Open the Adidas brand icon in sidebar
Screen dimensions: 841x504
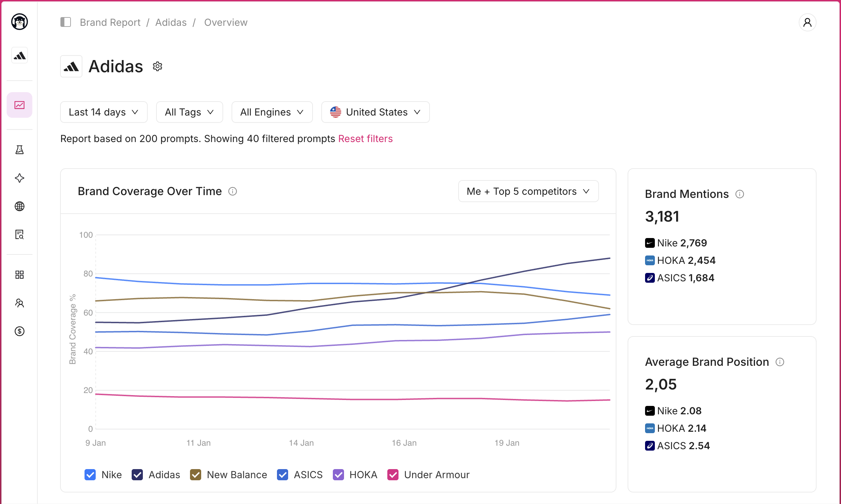tap(20, 55)
